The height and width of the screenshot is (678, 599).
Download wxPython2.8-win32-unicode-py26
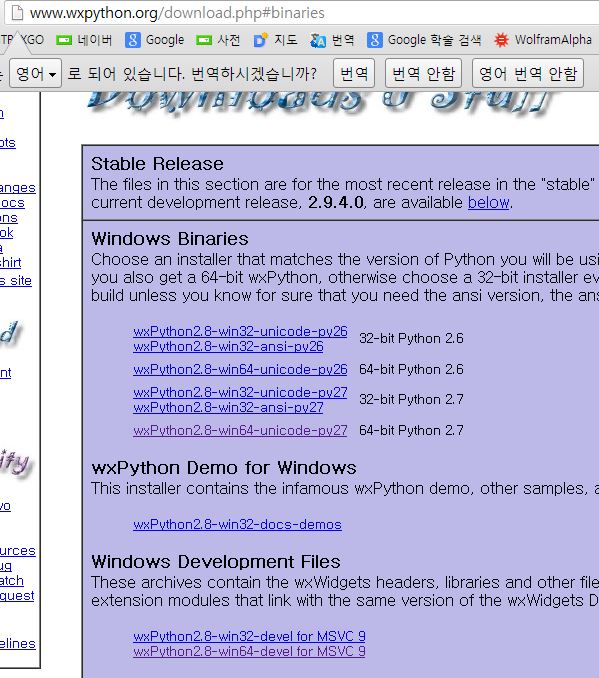pyautogui.click(x=240, y=331)
